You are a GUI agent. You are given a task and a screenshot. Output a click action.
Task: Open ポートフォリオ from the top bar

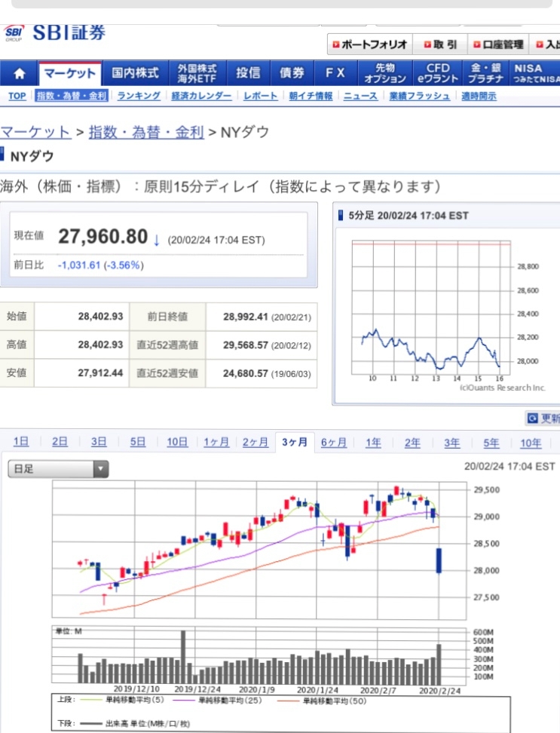(x=369, y=44)
